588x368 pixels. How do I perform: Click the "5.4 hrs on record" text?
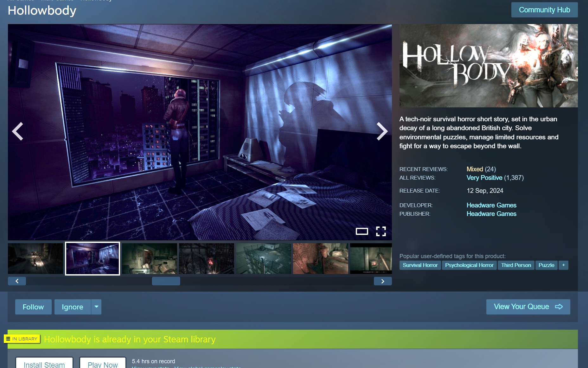(153, 361)
